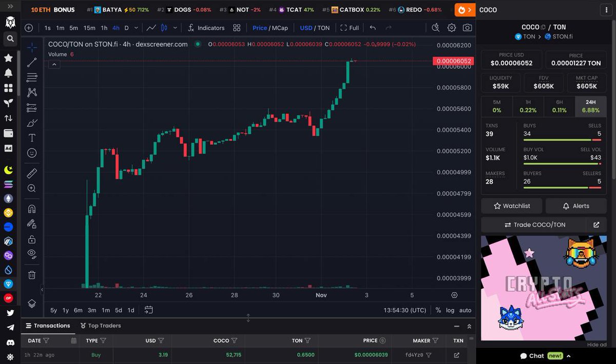Select the Ethereum chain icon in sidebar
This screenshot has width=616, height=364.
(9, 198)
